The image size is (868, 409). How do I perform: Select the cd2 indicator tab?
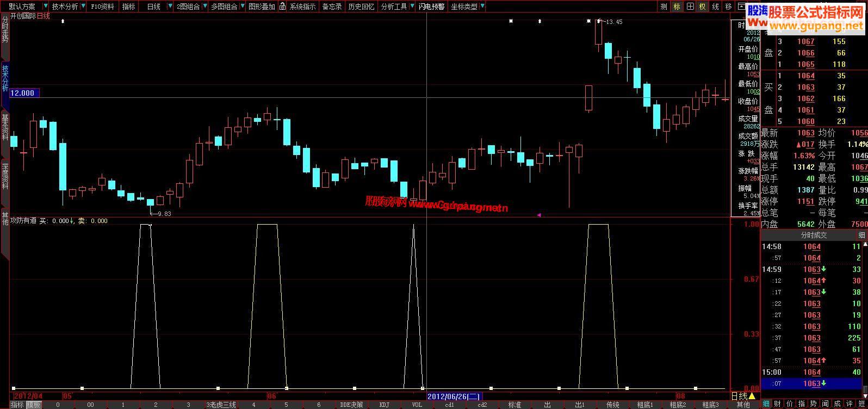click(x=482, y=405)
